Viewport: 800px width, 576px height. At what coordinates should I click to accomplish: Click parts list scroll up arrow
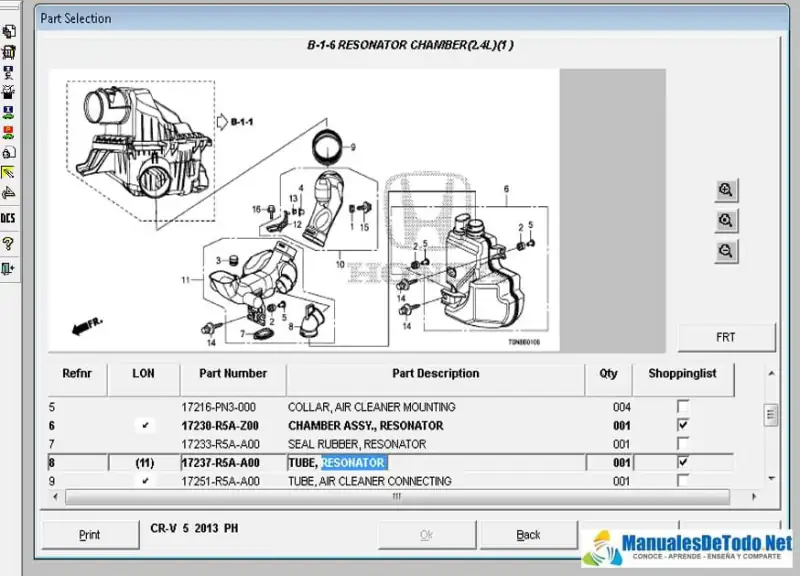(770, 374)
